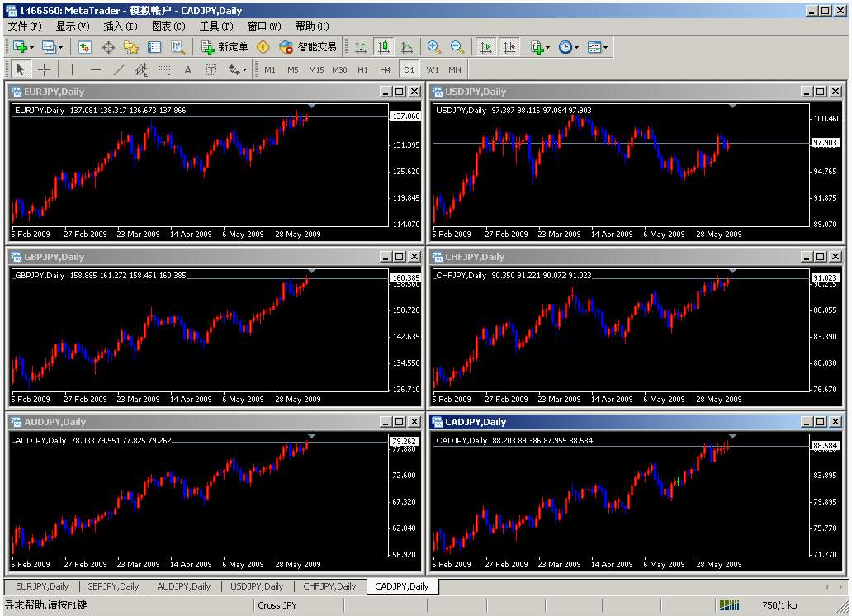The width and height of the screenshot is (852, 616).
Task: Click the chart shift triangle in USDJPY chart
Action: click(732, 106)
